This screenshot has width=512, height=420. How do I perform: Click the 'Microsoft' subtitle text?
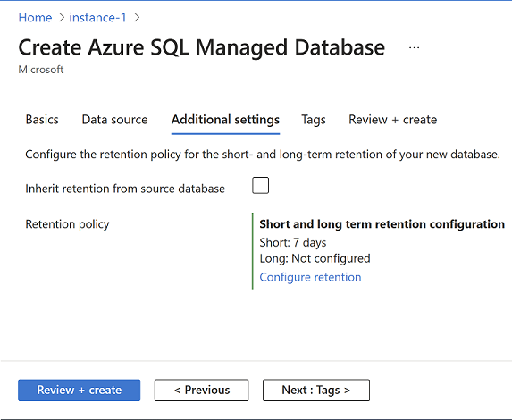41,70
